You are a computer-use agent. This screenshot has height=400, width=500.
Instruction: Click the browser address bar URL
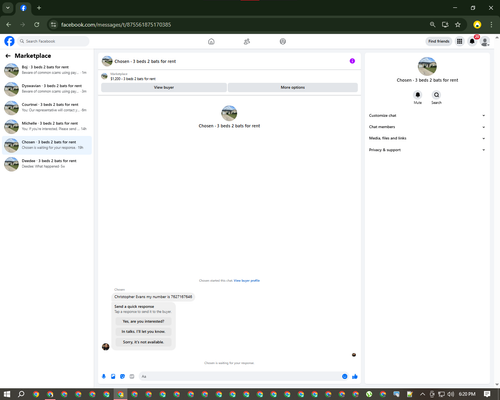(x=116, y=24)
